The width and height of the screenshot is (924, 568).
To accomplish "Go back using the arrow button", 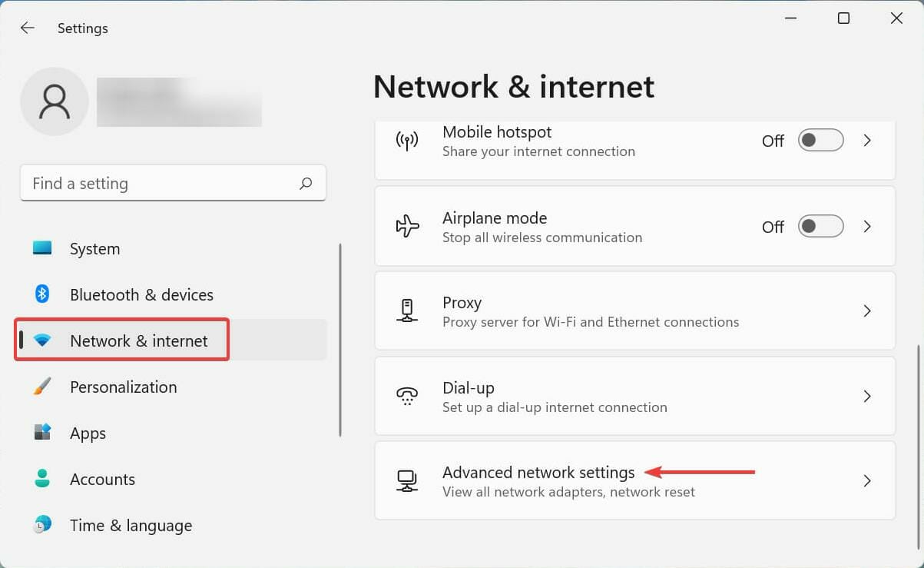I will [x=28, y=28].
